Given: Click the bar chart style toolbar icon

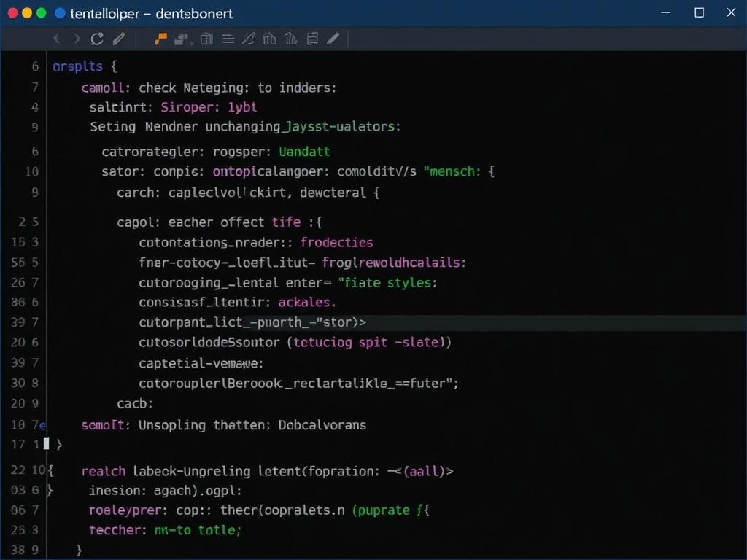Looking at the screenshot, I should coord(290,39).
